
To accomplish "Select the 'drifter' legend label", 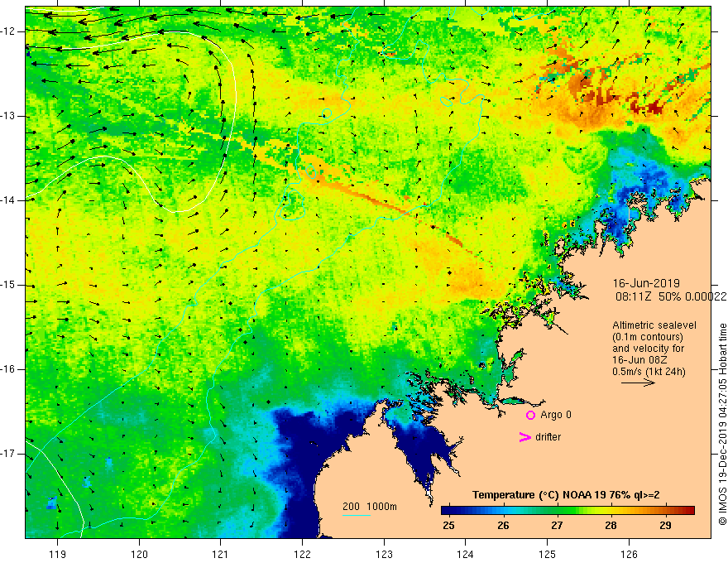I will tap(548, 437).
